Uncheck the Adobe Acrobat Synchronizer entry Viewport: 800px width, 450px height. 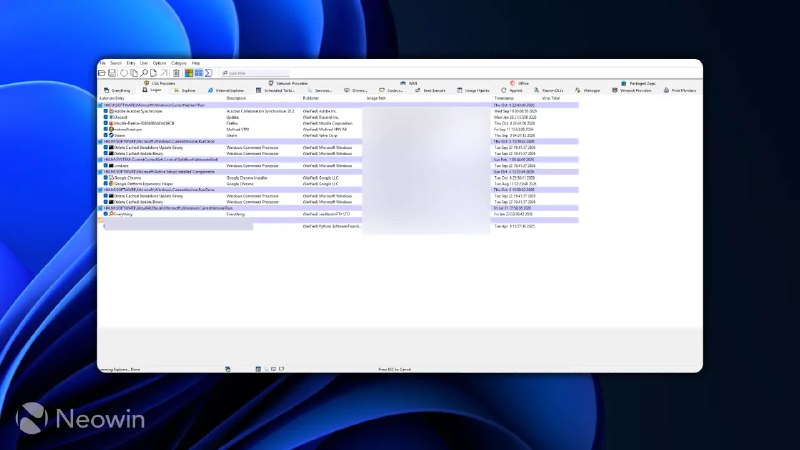pos(106,111)
